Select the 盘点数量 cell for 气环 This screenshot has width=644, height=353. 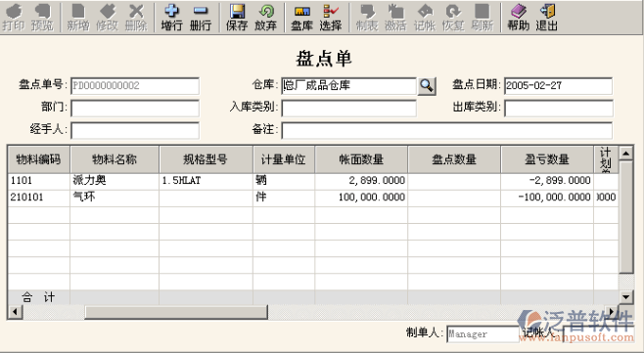(x=454, y=198)
